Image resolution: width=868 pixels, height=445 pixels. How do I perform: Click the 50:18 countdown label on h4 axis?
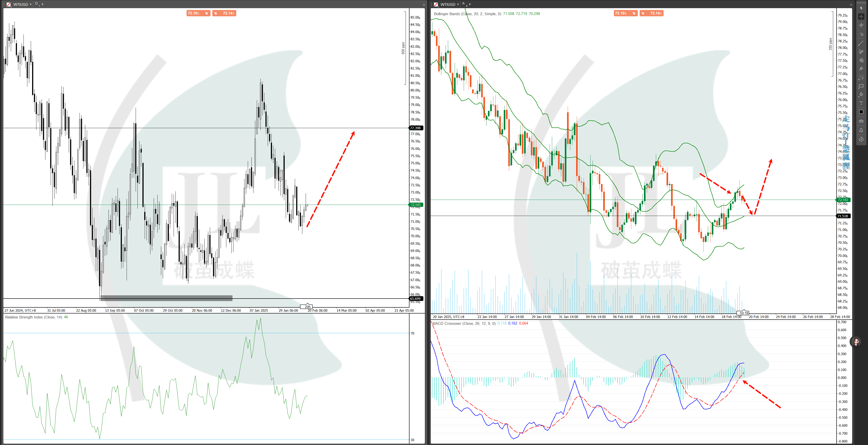743,313
